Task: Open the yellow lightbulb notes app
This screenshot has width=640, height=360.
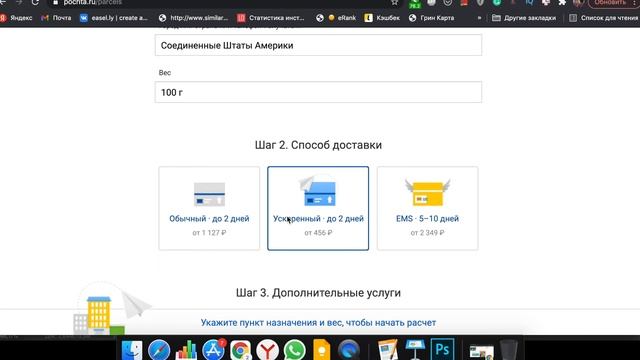Action: (x=322, y=350)
